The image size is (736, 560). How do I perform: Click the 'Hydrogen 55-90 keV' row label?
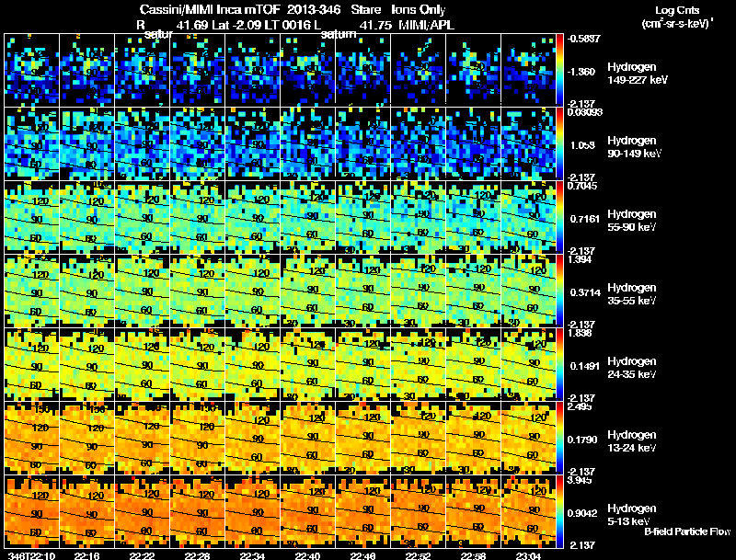pyautogui.click(x=632, y=221)
